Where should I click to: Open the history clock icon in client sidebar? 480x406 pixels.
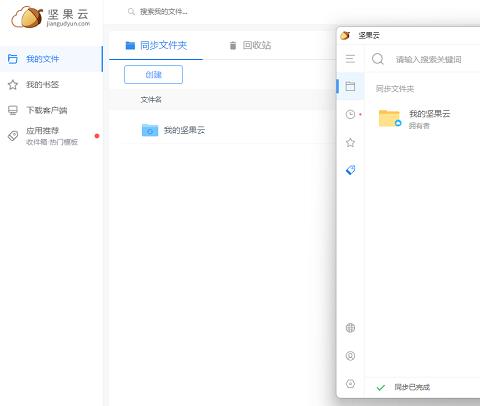coord(350,114)
